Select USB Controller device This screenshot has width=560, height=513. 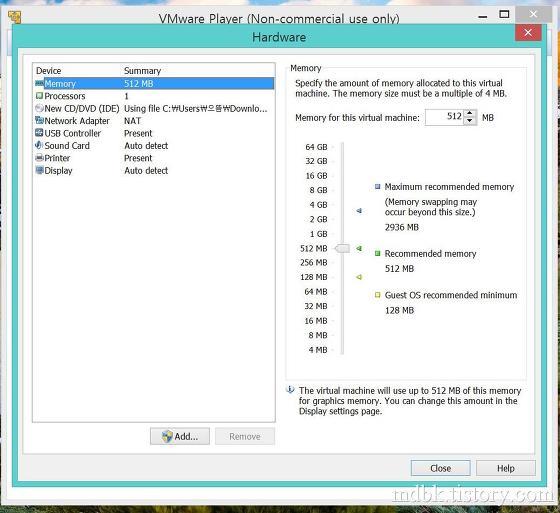[155, 133]
